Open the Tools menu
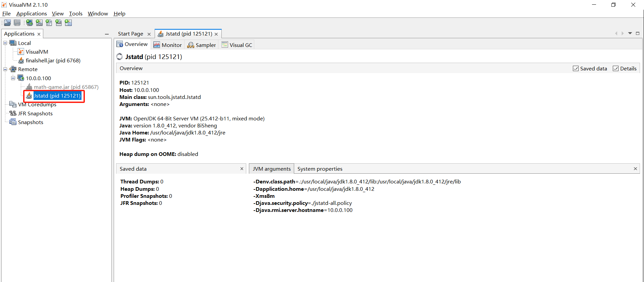 tap(76, 13)
